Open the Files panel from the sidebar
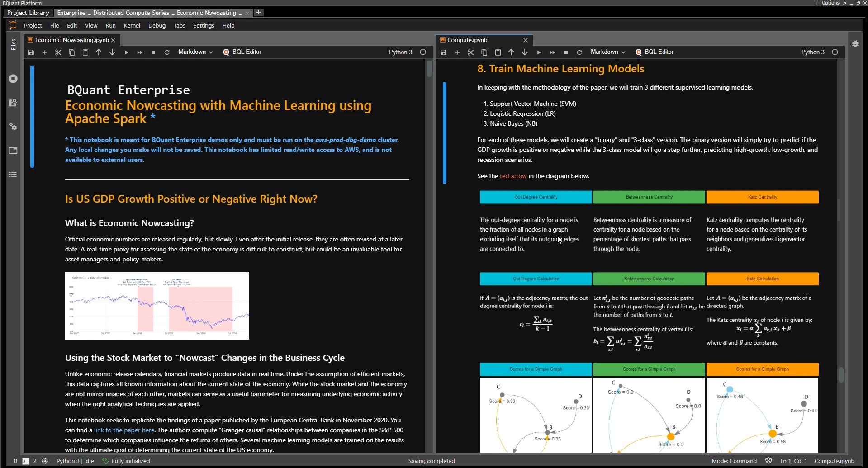Screen dimensions: 868x468 (13, 44)
